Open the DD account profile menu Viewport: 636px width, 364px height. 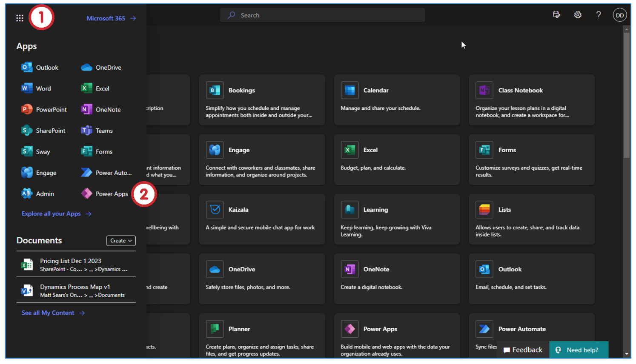click(620, 15)
